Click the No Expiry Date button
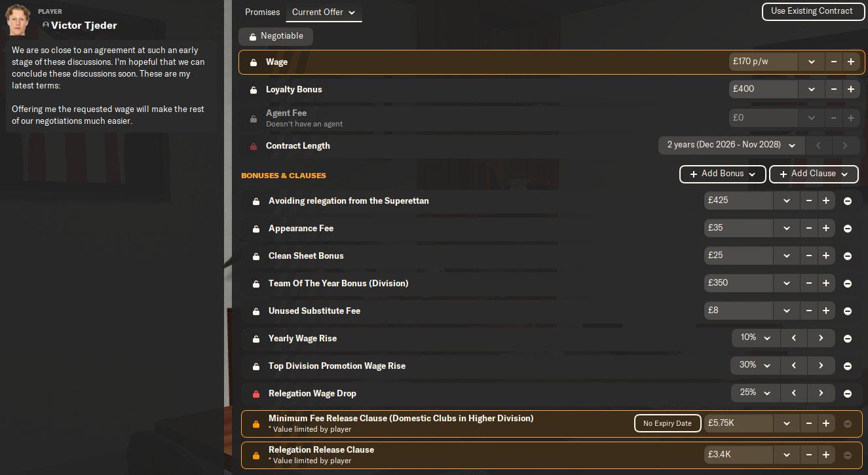This screenshot has width=868, height=475. pyautogui.click(x=667, y=423)
